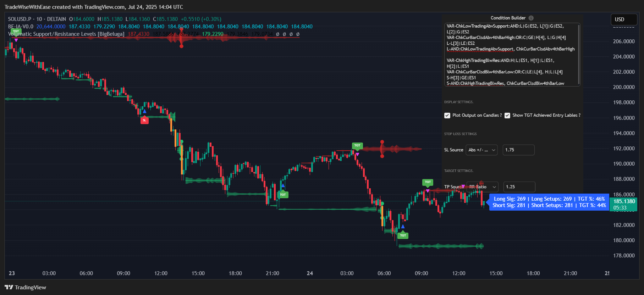Viewport: 644px width, 295px height.
Task: Click the TGT label near the 21:00 low
Action: tap(283, 195)
